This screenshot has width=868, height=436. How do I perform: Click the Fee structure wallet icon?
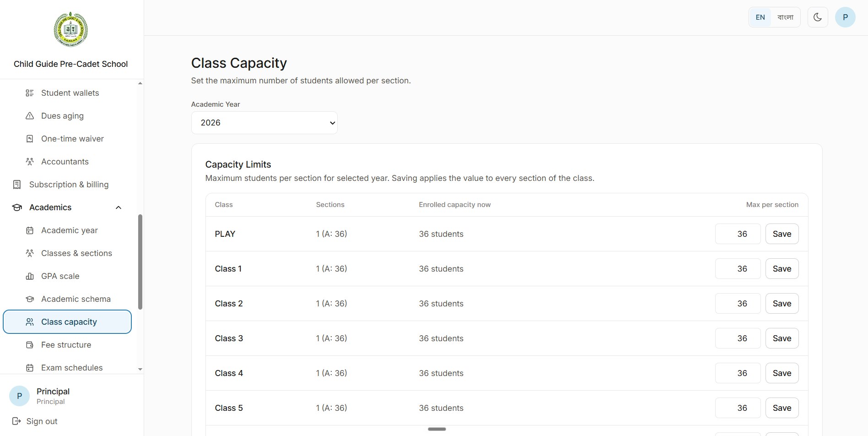[30, 345]
